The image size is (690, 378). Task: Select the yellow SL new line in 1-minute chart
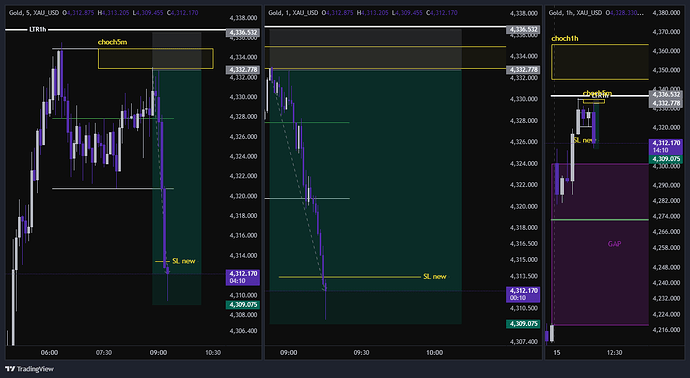350,277
